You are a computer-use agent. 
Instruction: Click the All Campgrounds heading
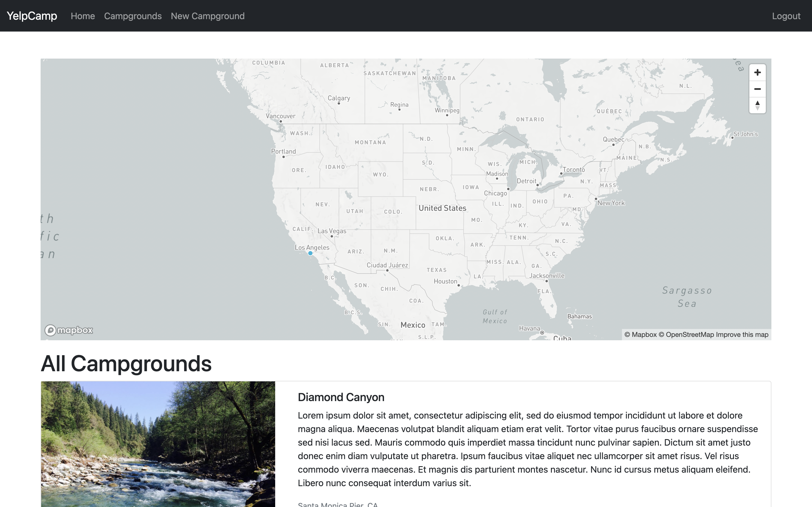coord(126,363)
